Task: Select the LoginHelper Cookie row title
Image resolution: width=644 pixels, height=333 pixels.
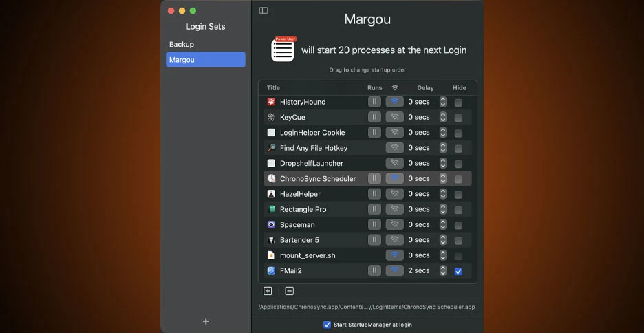Action: [312, 132]
